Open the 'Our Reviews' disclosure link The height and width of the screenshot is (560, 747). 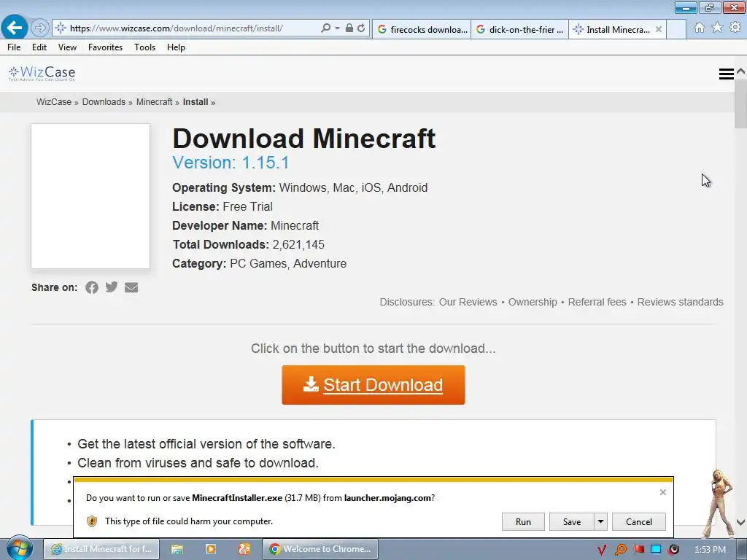coord(468,302)
